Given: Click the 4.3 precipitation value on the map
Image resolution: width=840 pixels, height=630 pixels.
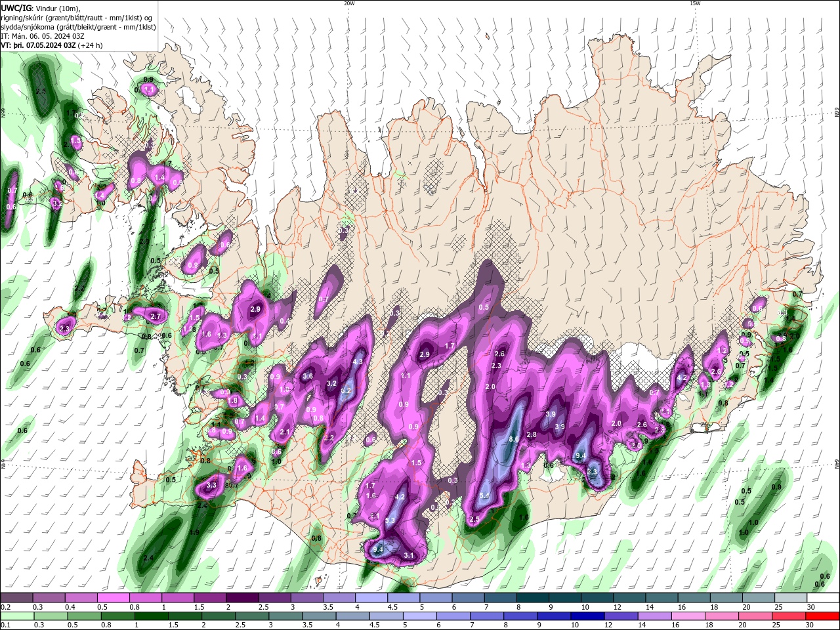Looking at the screenshot, I should pos(358,362).
